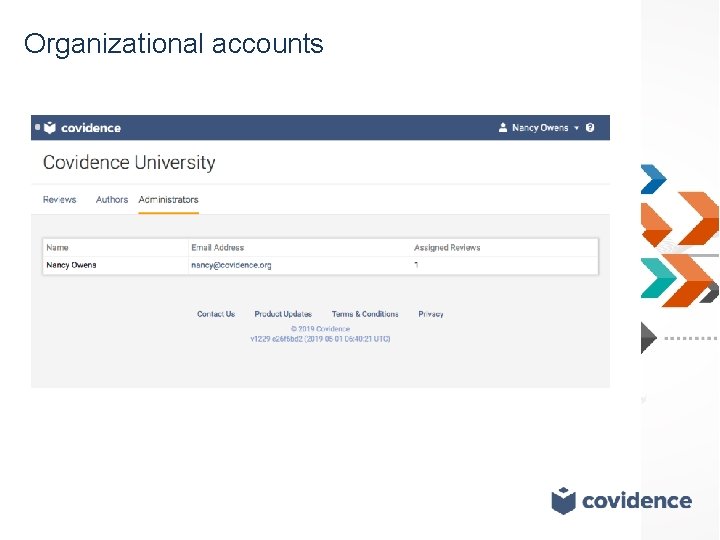Click the Covidence University heading
Viewport: 720px width, 540px height.
129,163
